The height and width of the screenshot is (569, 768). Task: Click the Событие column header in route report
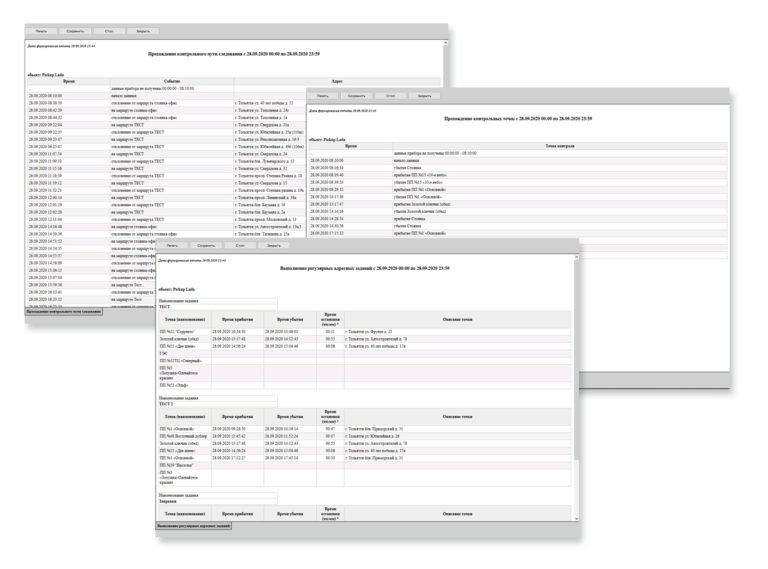172,81
